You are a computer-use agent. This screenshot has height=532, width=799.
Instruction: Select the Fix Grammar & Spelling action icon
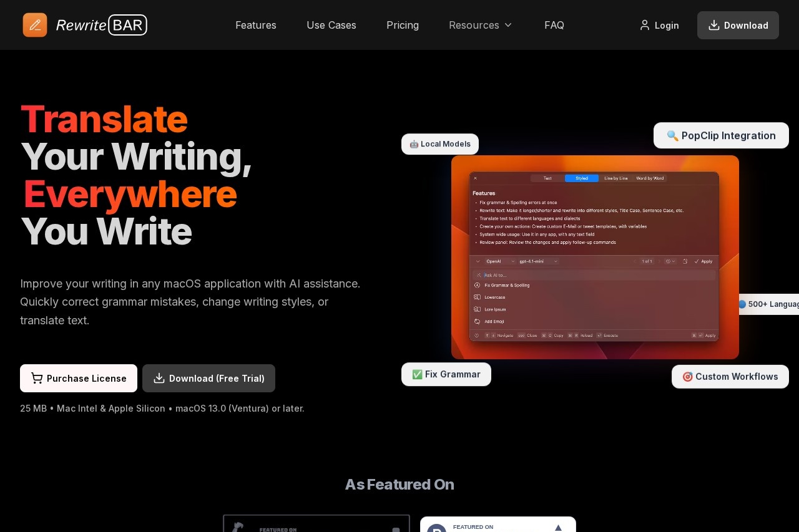point(477,284)
